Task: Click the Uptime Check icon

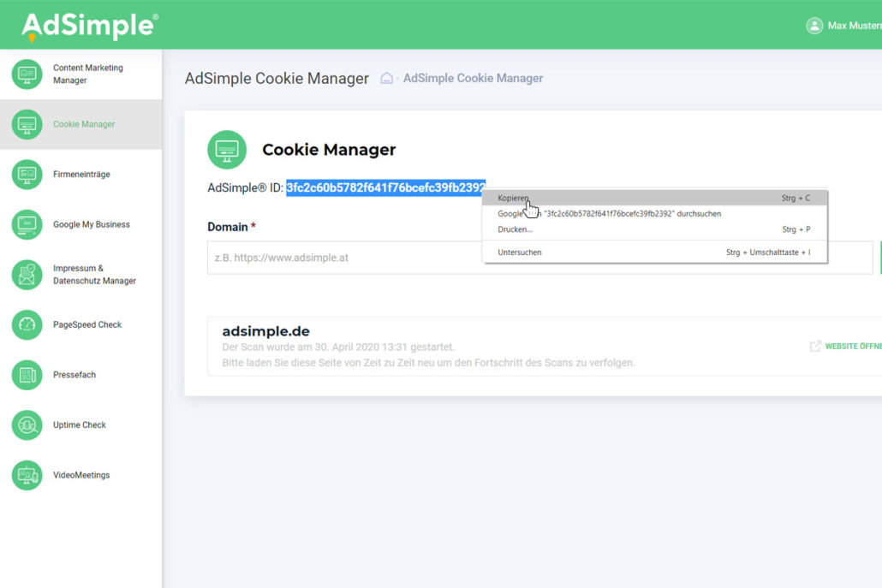Action: (x=27, y=425)
